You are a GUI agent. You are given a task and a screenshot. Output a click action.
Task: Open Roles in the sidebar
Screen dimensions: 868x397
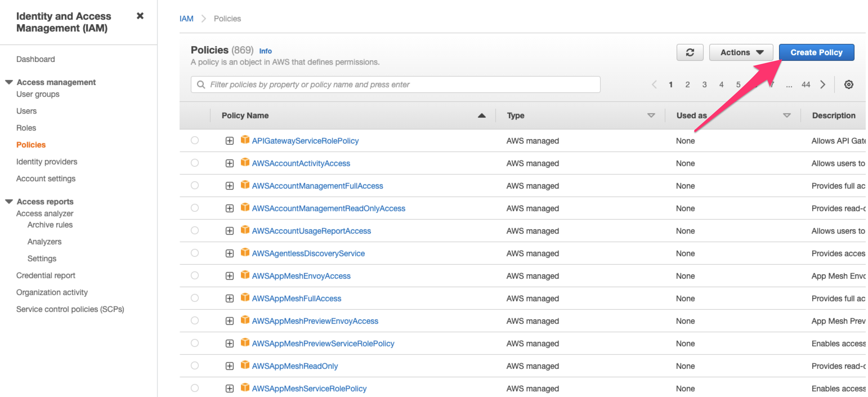click(26, 128)
